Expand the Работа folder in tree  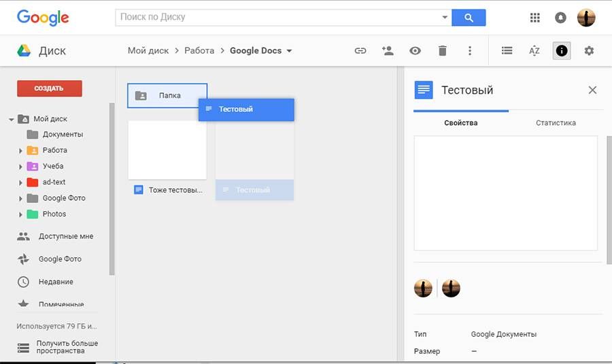(x=20, y=151)
